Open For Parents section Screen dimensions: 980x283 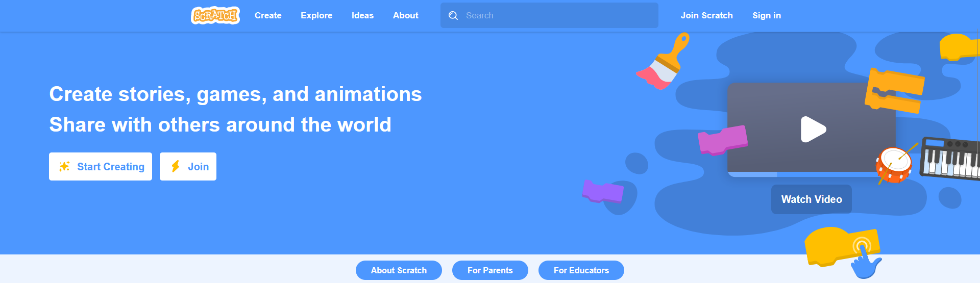coord(490,270)
